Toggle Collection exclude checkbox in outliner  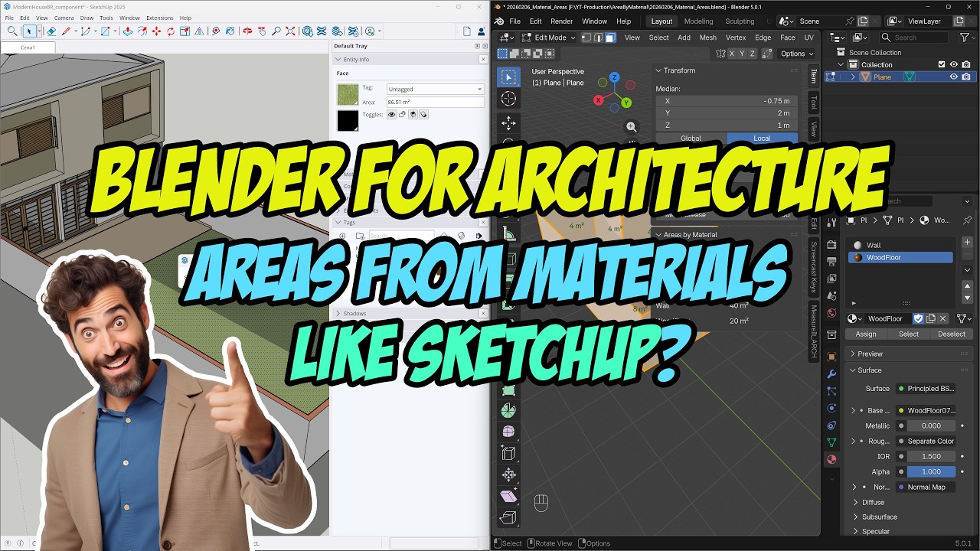pos(942,65)
